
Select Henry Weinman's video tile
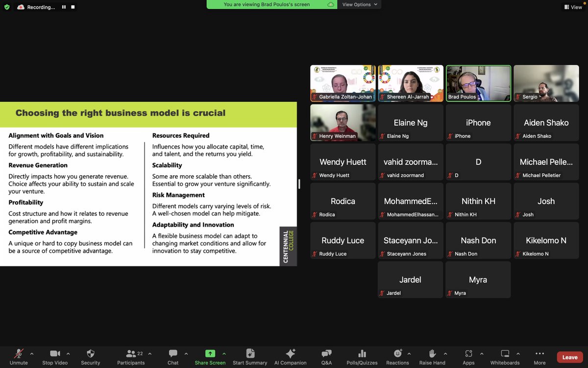click(343, 123)
